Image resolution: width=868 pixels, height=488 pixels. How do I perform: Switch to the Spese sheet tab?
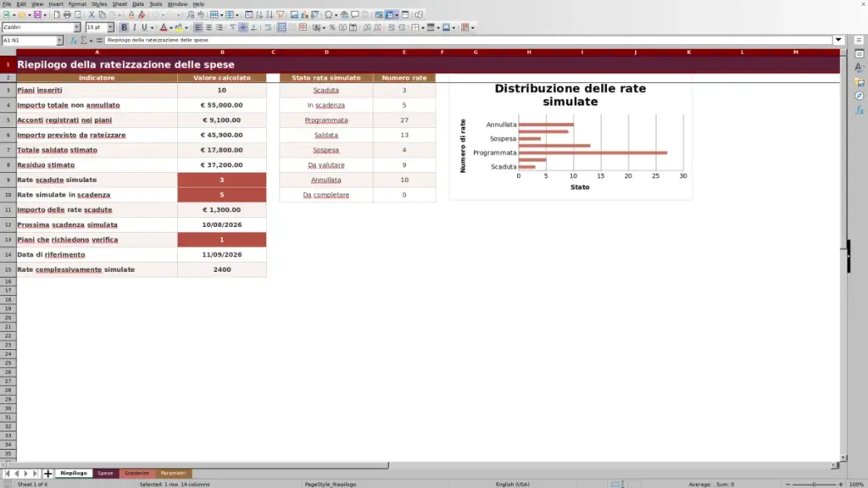[105, 474]
